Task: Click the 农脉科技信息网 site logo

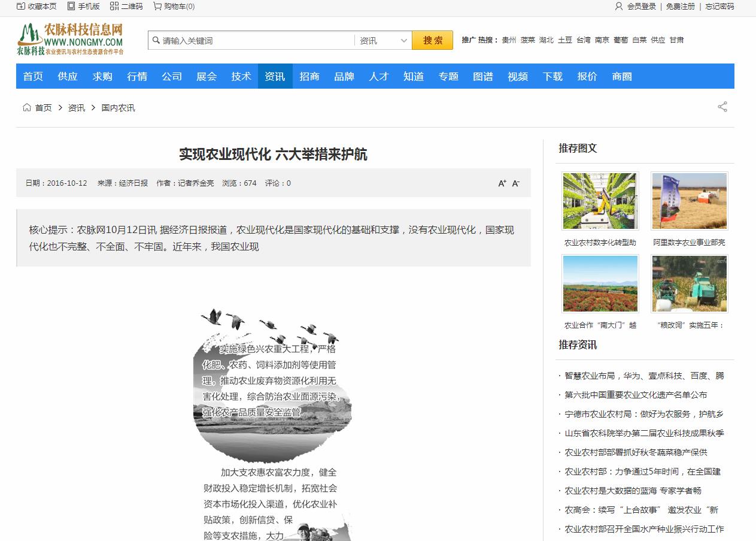Action: pos(71,39)
